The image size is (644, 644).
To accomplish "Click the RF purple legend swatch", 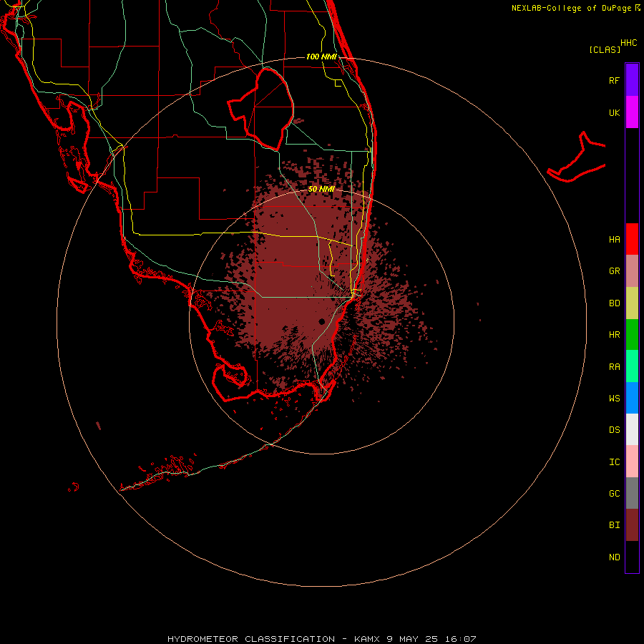I will pos(632,80).
